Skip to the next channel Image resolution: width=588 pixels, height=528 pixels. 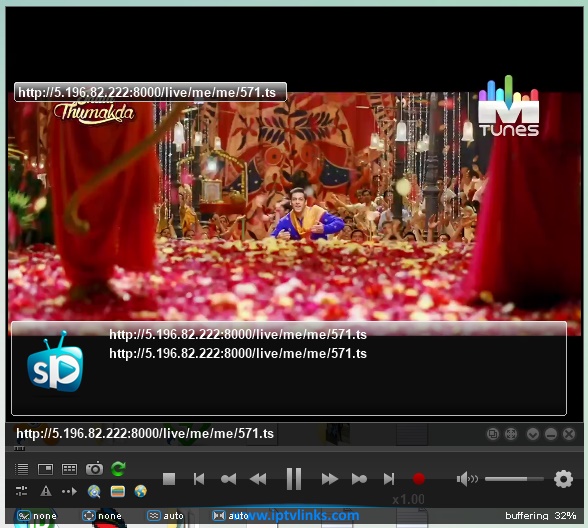(x=389, y=479)
